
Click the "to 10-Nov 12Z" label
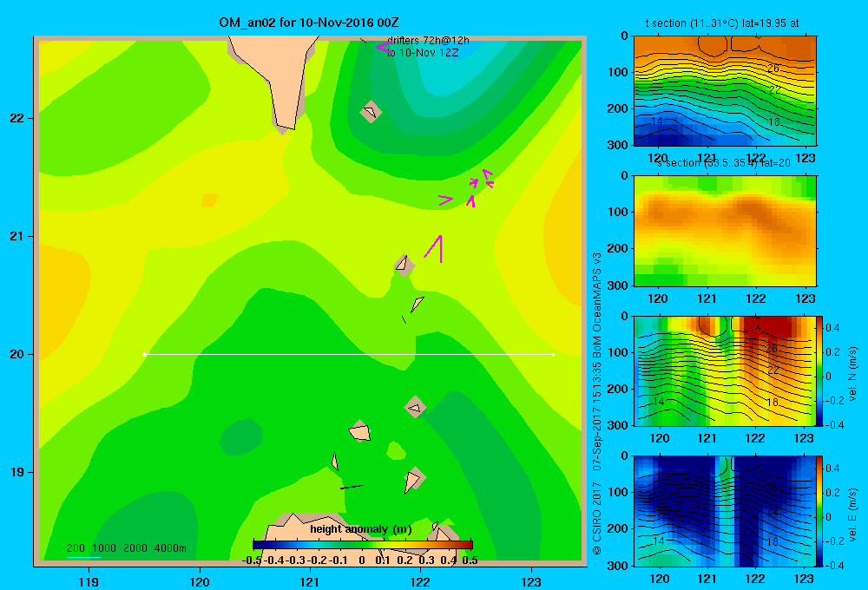(x=423, y=53)
